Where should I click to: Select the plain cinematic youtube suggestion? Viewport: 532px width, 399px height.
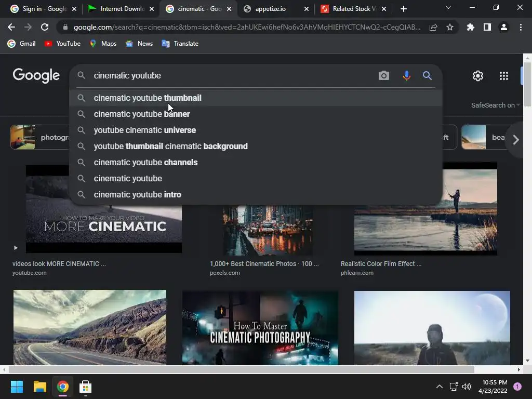(256, 179)
